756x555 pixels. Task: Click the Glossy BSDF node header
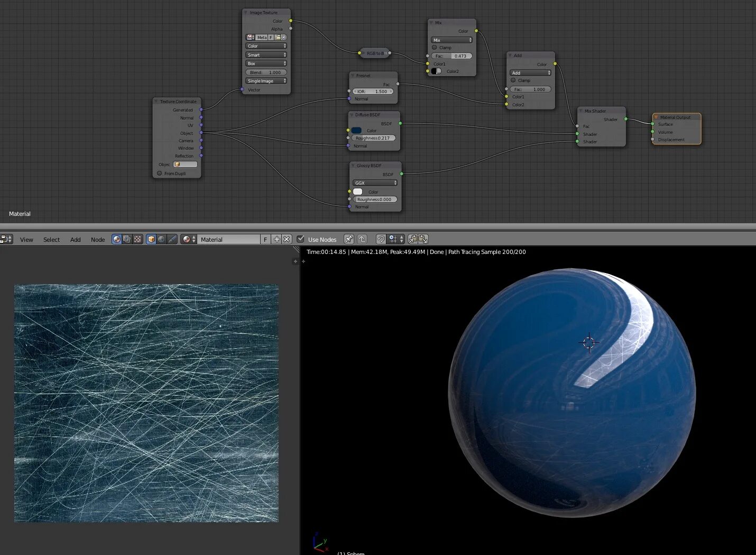click(375, 166)
